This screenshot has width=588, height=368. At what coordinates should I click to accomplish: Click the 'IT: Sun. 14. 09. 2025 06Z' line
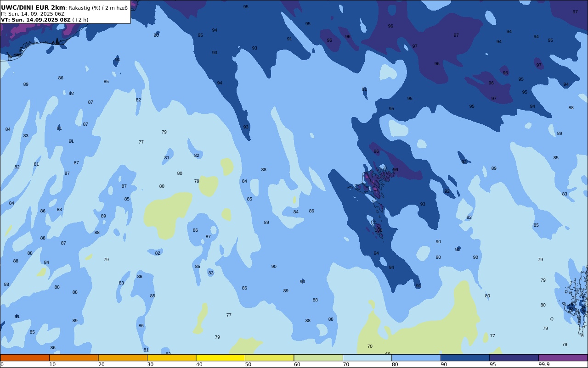pyautogui.click(x=33, y=14)
